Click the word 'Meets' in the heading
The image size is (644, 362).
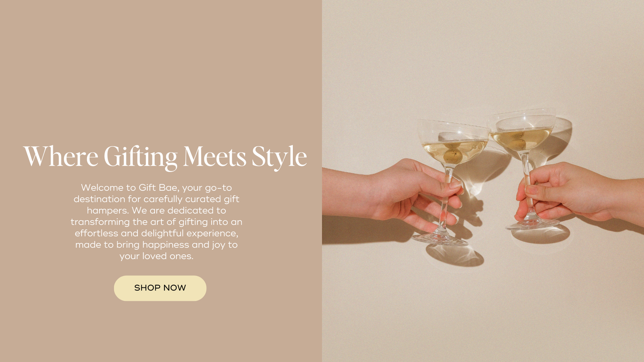[215, 157]
